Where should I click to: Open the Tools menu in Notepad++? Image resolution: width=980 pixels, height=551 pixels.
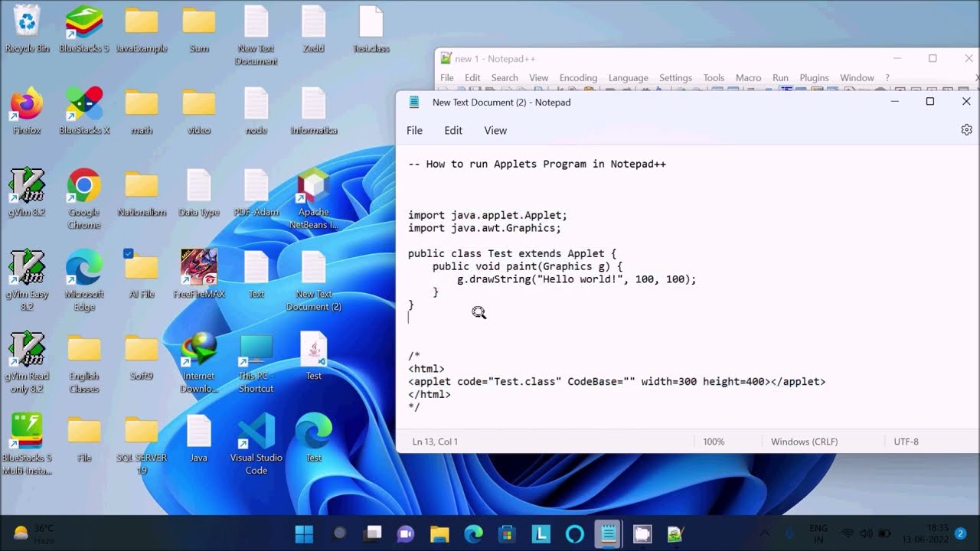click(x=714, y=78)
